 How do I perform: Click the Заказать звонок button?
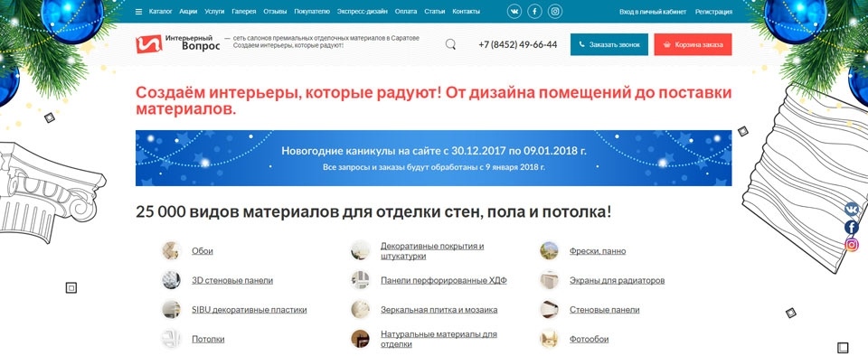(609, 45)
